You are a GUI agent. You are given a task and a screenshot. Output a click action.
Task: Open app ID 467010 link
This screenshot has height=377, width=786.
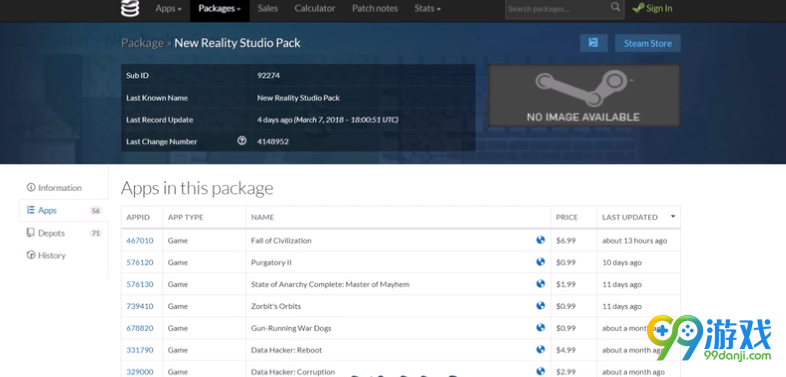pos(140,241)
